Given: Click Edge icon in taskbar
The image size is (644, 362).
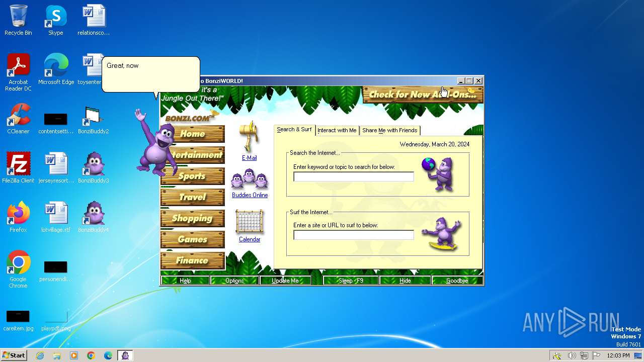Looking at the screenshot, I should 108,355.
